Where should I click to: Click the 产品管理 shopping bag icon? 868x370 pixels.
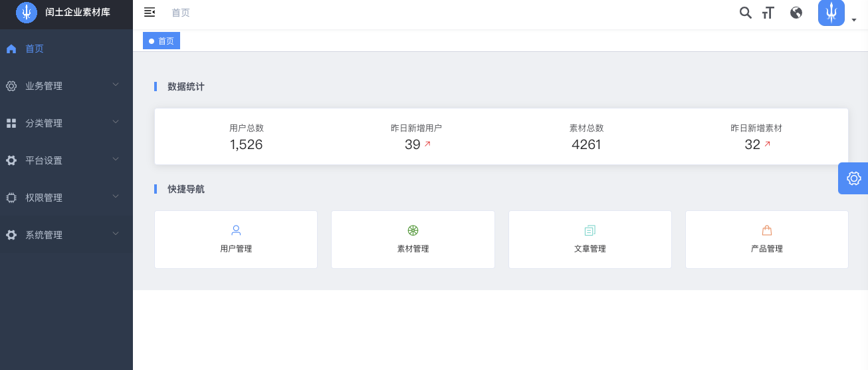[x=767, y=231]
